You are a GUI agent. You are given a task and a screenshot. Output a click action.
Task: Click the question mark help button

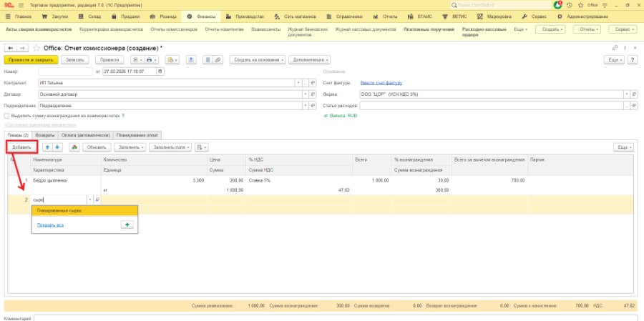[633, 60]
